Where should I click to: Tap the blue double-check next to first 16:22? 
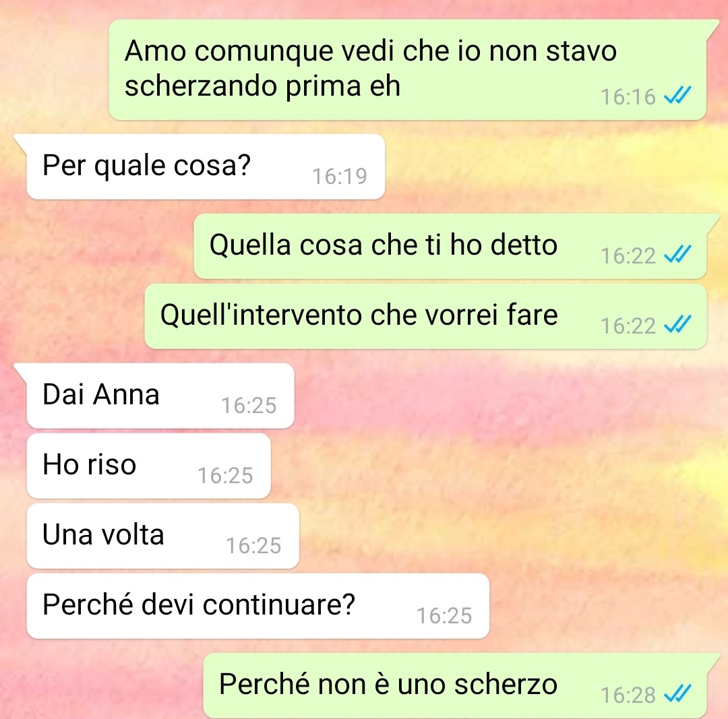678,254
